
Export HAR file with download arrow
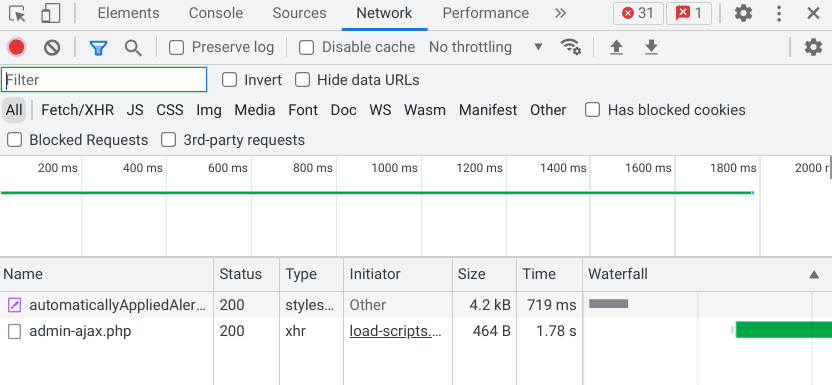tap(652, 48)
